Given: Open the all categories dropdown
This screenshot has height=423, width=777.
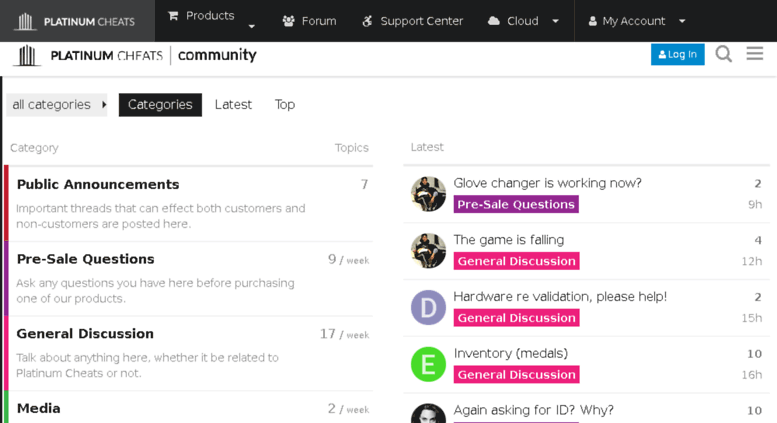Looking at the screenshot, I should [x=57, y=105].
